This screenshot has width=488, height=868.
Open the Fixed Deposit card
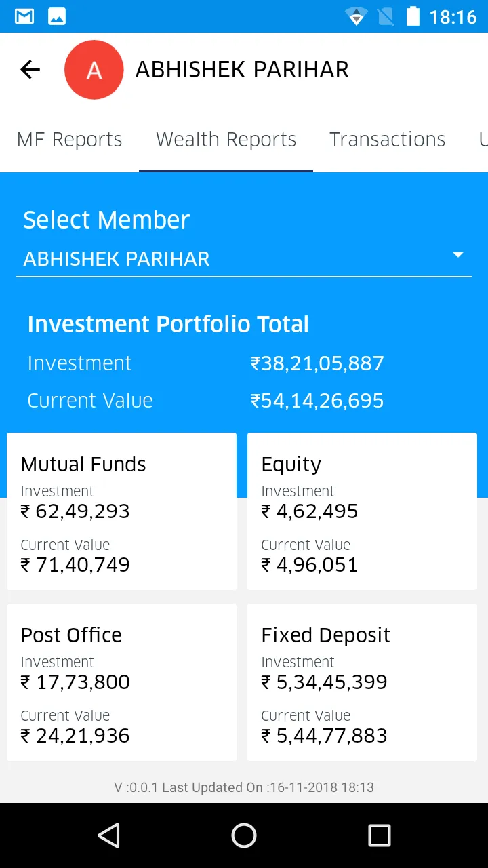pos(362,682)
